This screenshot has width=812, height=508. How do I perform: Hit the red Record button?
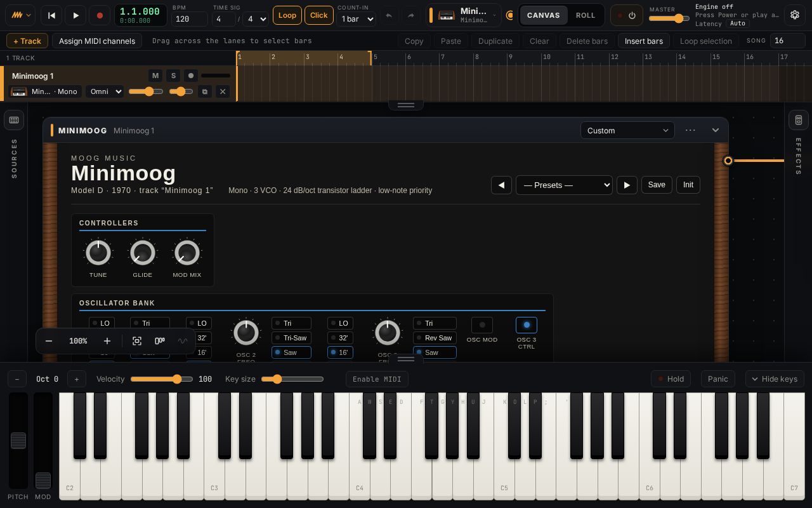click(100, 15)
